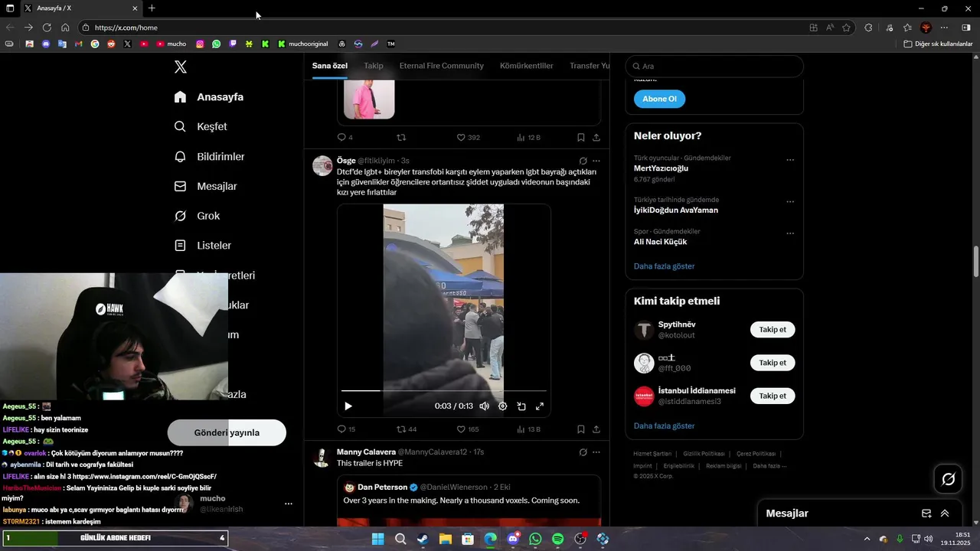Open more options for the MertYazıcıoğlu trend
Viewport: 980px width, 551px height.
coord(790,160)
